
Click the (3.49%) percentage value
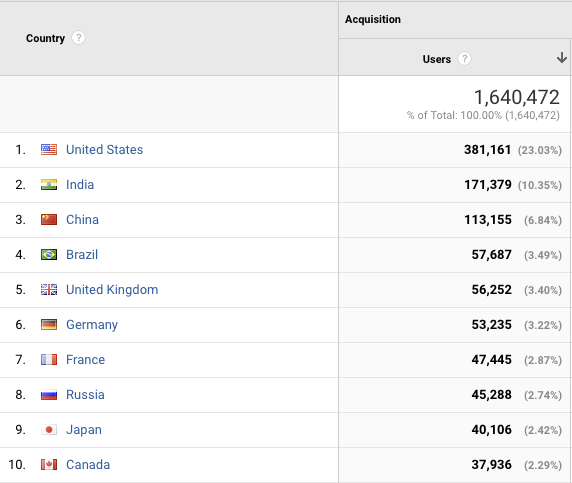coord(543,255)
